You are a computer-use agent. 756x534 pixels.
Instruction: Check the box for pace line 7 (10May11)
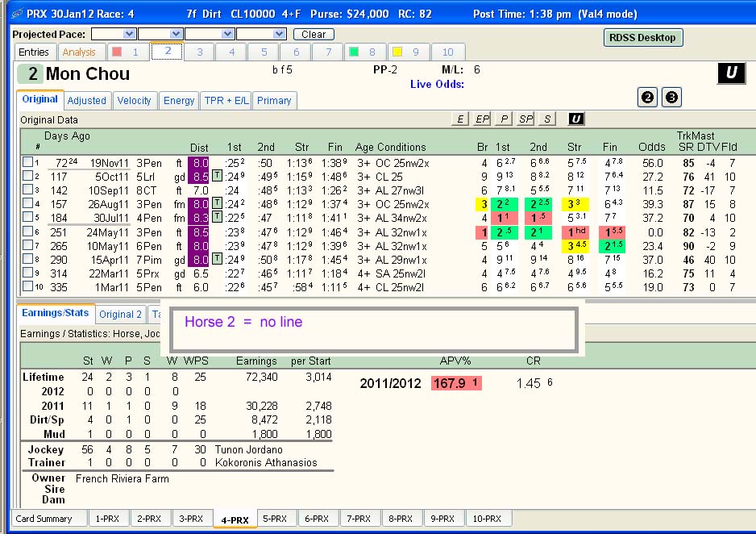tap(27, 245)
